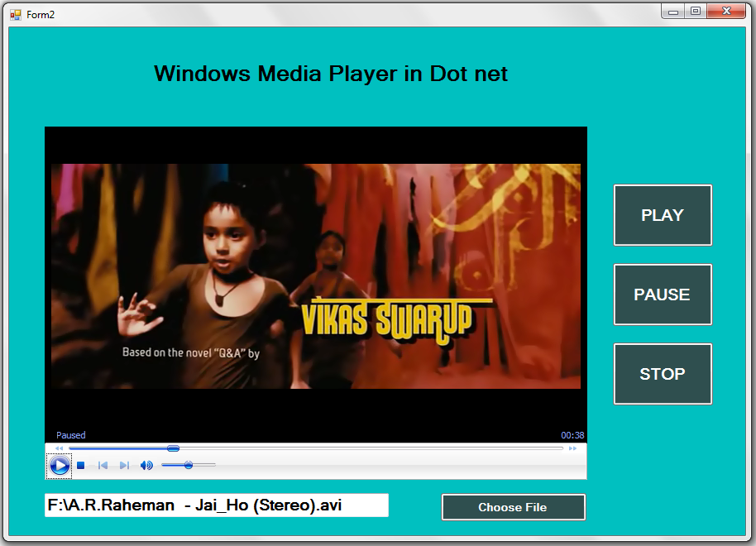Image resolution: width=756 pixels, height=546 pixels.
Task: Select the Stop icon on the player toolbar
Action: click(x=81, y=465)
